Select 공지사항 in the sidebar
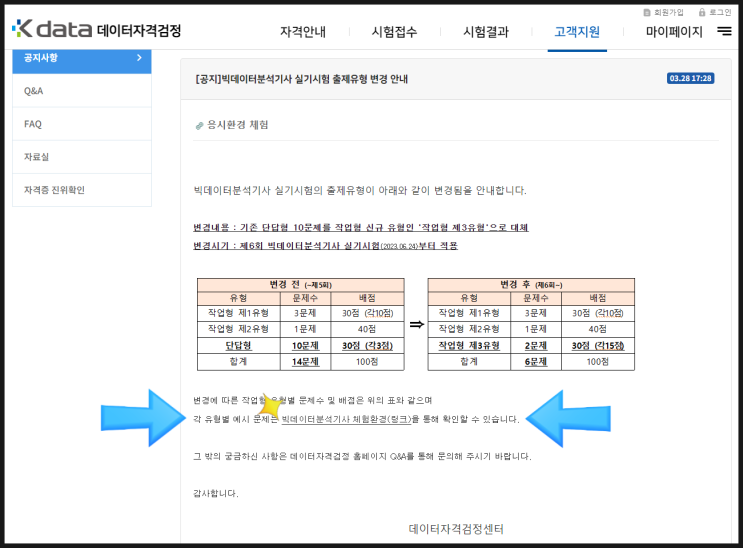Screen dimensions: 743x548 [x=82, y=61]
